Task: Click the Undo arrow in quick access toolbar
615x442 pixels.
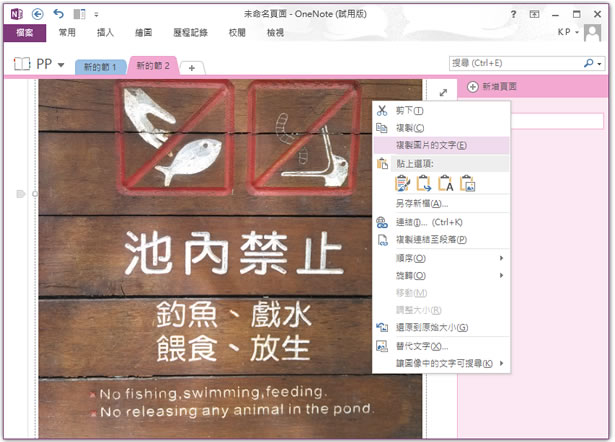Action: 58,14
